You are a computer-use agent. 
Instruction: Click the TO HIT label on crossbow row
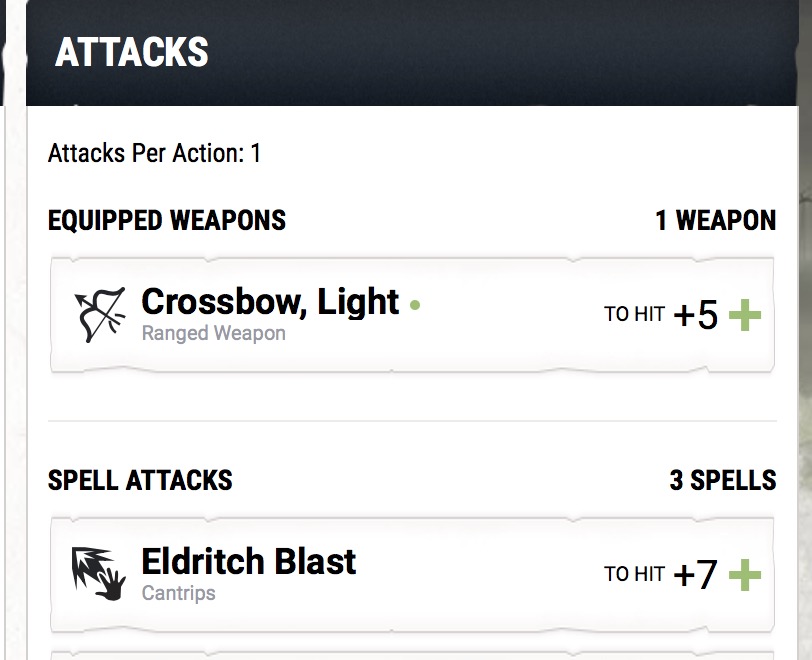tap(634, 314)
